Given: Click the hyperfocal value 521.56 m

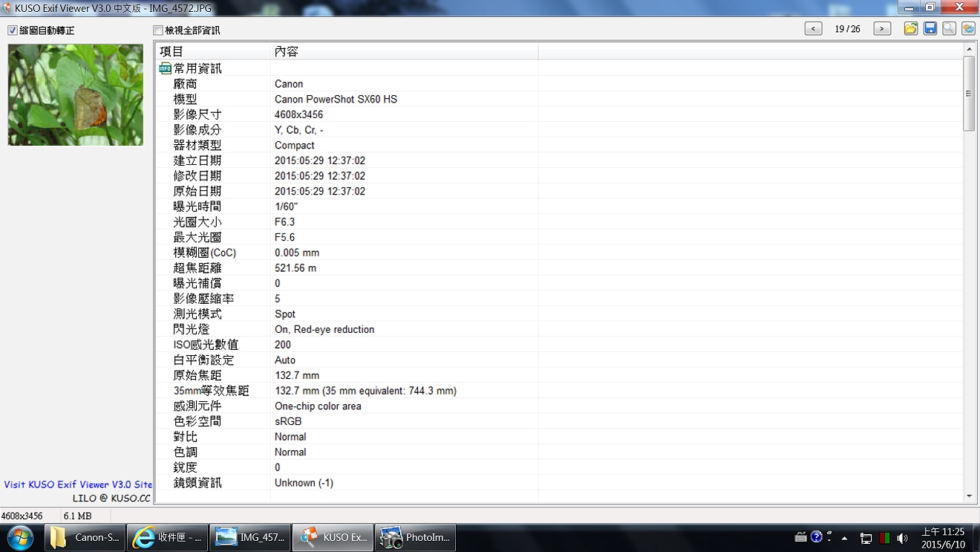Looking at the screenshot, I should [295, 268].
